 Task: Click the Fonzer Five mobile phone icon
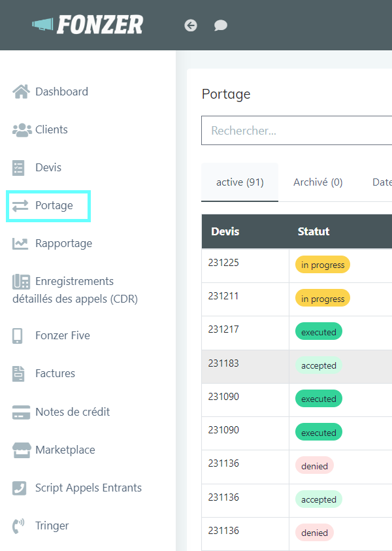coord(17,335)
